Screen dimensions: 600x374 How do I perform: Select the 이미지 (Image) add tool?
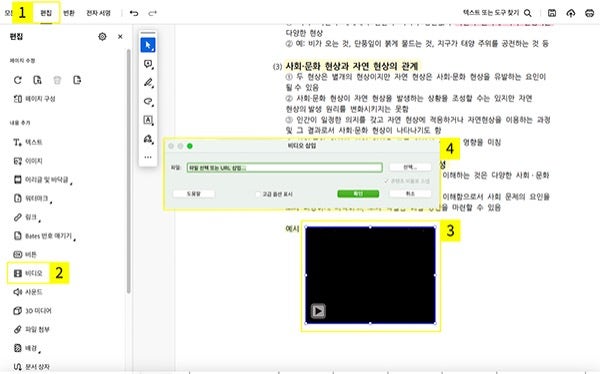(28, 161)
